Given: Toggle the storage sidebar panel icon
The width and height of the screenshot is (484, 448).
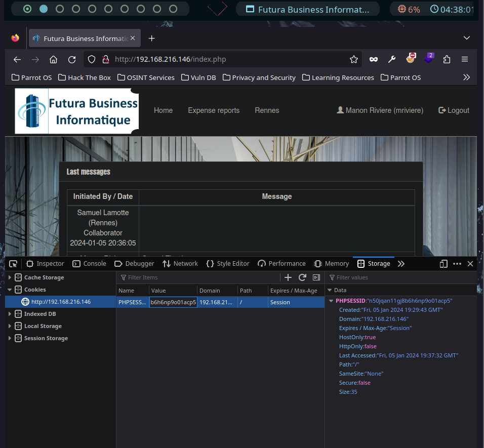Looking at the screenshot, I should tap(316, 277).
